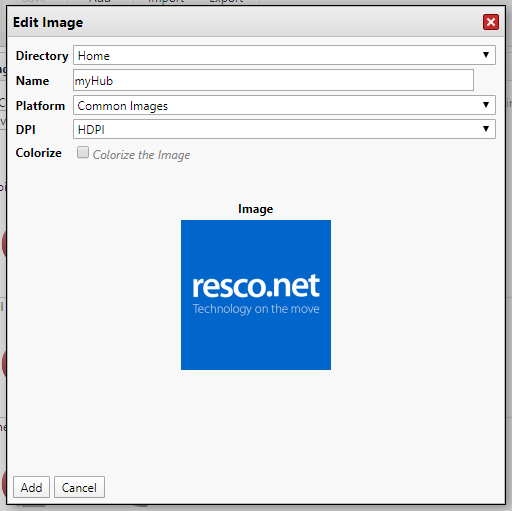The height and width of the screenshot is (511, 512).
Task: Enable the Colorize the Image checkbox
Action: (x=83, y=152)
